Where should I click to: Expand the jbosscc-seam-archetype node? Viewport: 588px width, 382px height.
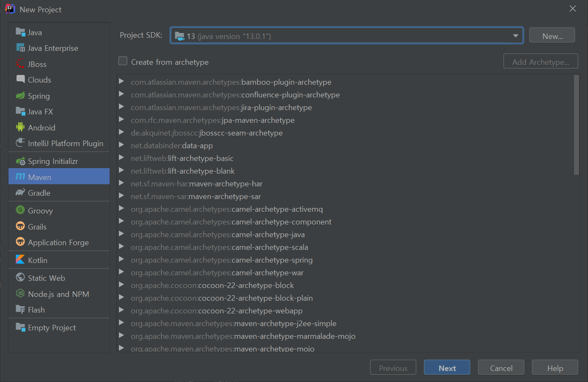coord(121,132)
